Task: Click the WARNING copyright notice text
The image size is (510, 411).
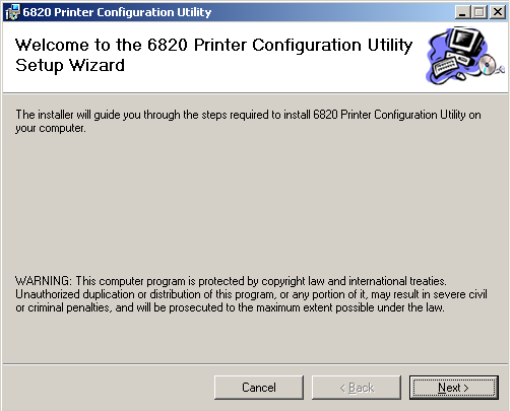Action: coord(251,294)
